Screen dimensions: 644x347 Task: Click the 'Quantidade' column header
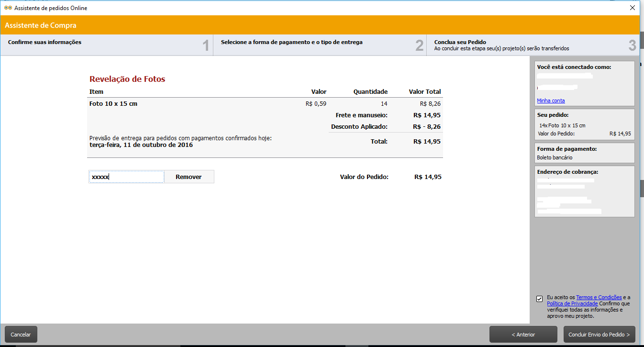click(x=370, y=92)
